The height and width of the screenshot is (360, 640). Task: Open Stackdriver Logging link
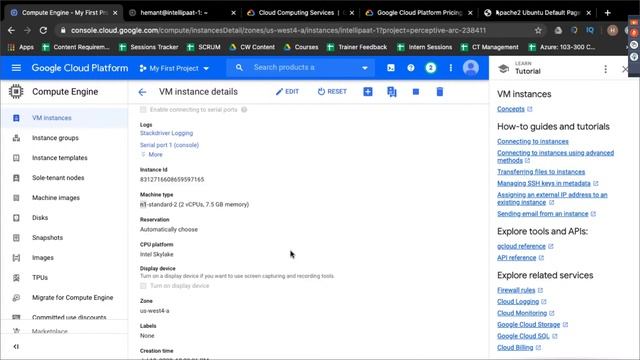click(167, 133)
